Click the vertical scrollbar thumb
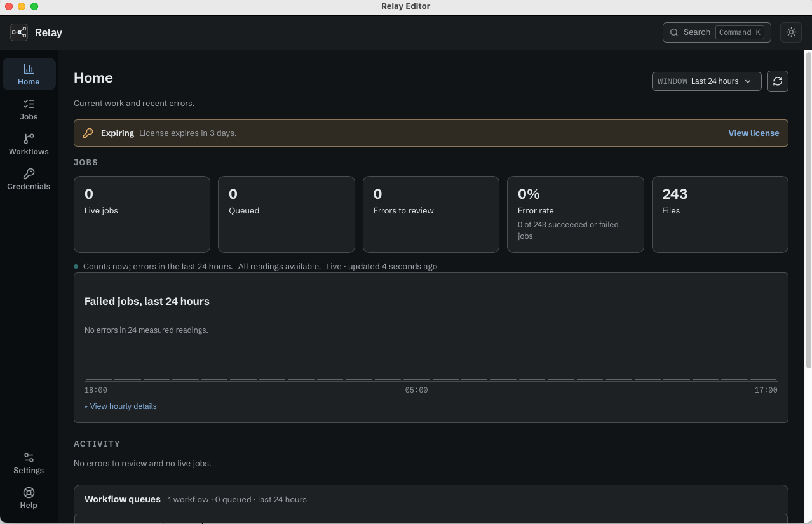This screenshot has height=524, width=812. point(808,210)
